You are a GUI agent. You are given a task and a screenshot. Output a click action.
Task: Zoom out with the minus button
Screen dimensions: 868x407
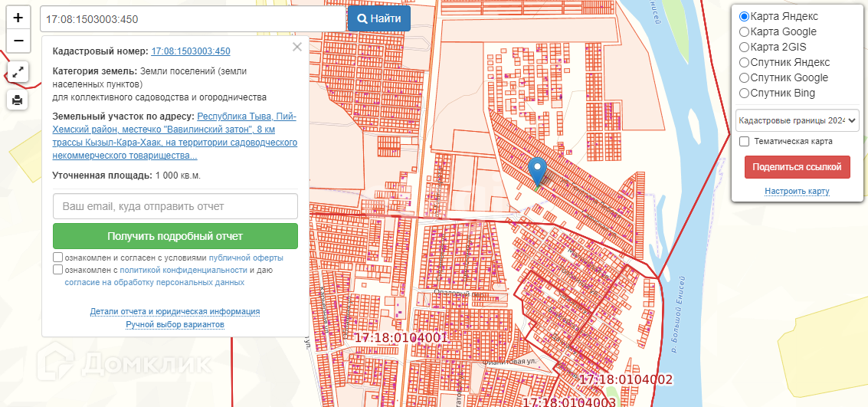(x=18, y=40)
